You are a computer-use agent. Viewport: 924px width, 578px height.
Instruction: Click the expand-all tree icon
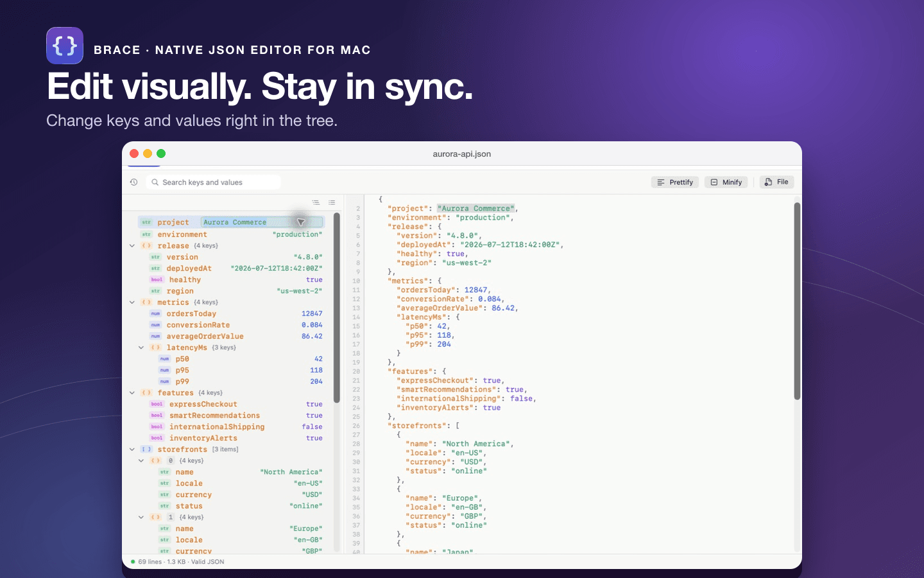[316, 202]
